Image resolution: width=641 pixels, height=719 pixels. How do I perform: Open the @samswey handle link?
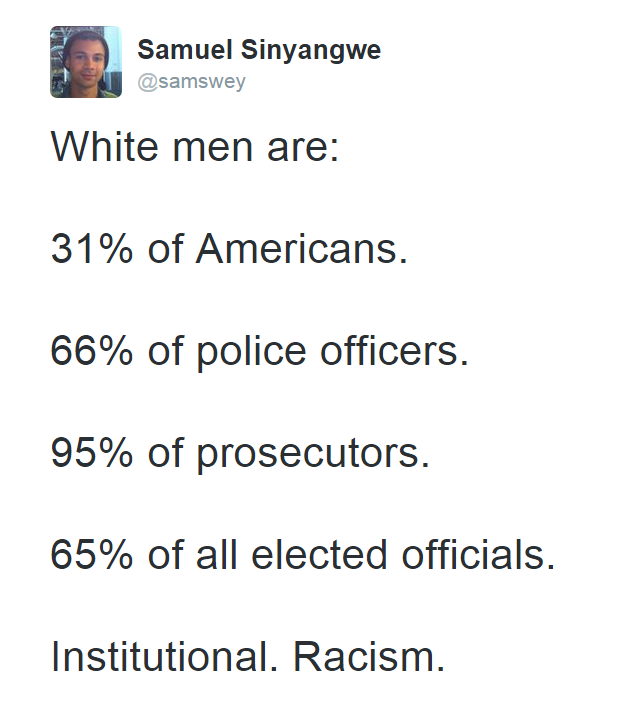tap(192, 82)
